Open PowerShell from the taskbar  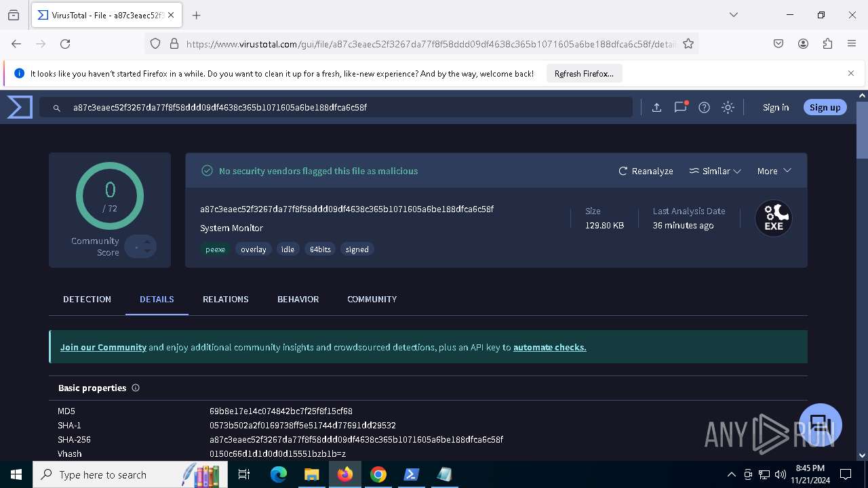411,474
